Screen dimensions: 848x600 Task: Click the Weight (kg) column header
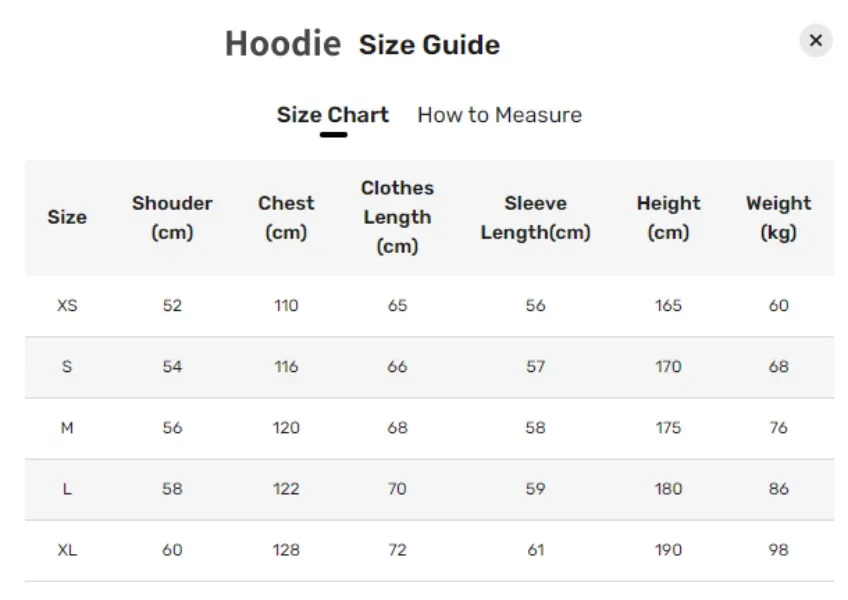tap(779, 217)
